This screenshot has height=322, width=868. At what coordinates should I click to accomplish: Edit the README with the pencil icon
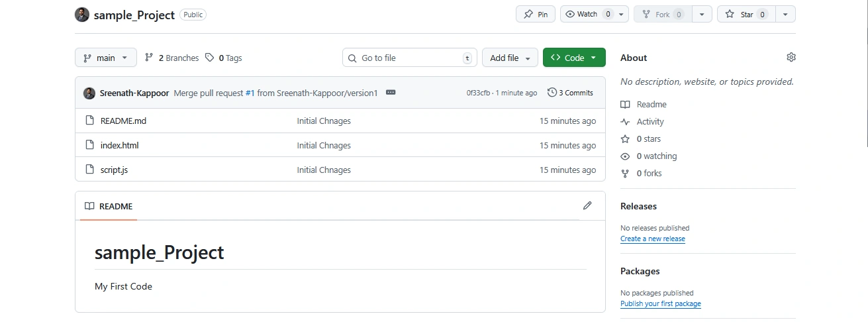click(x=587, y=205)
